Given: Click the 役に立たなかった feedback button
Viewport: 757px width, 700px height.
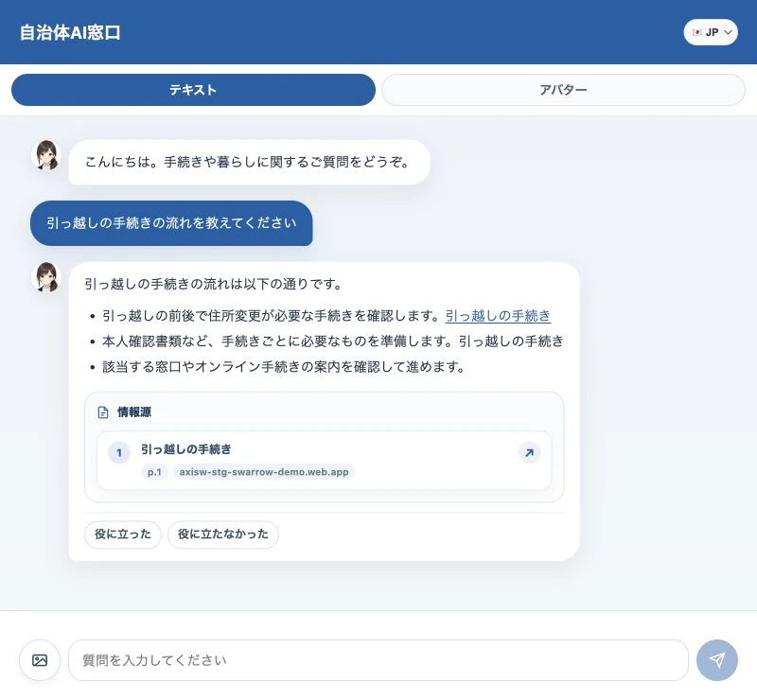Looking at the screenshot, I should pos(223,534).
